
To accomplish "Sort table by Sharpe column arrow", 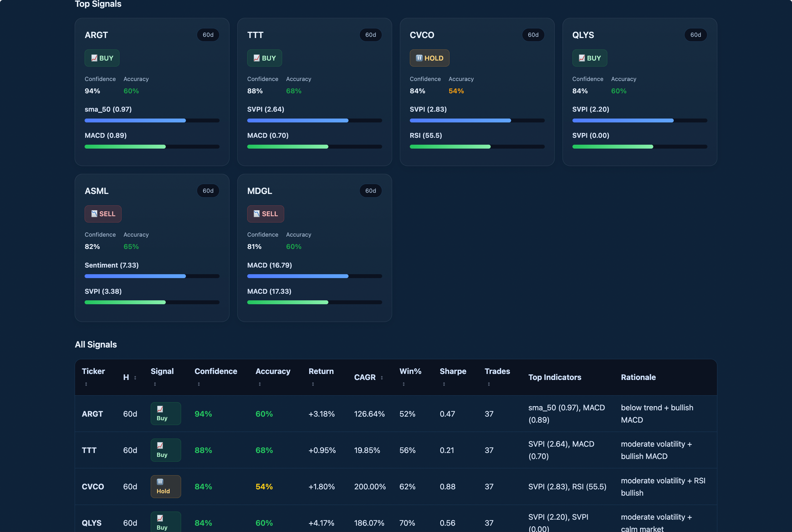I will 444,384.
